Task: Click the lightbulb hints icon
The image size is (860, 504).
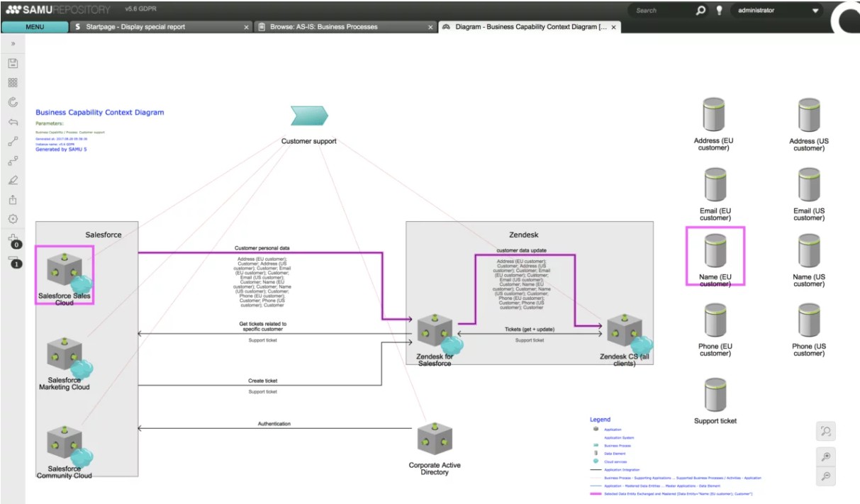Action: click(719, 11)
